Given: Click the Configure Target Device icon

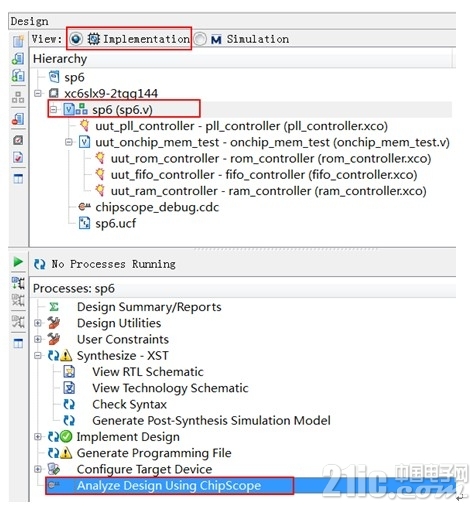Looking at the screenshot, I should point(54,469).
